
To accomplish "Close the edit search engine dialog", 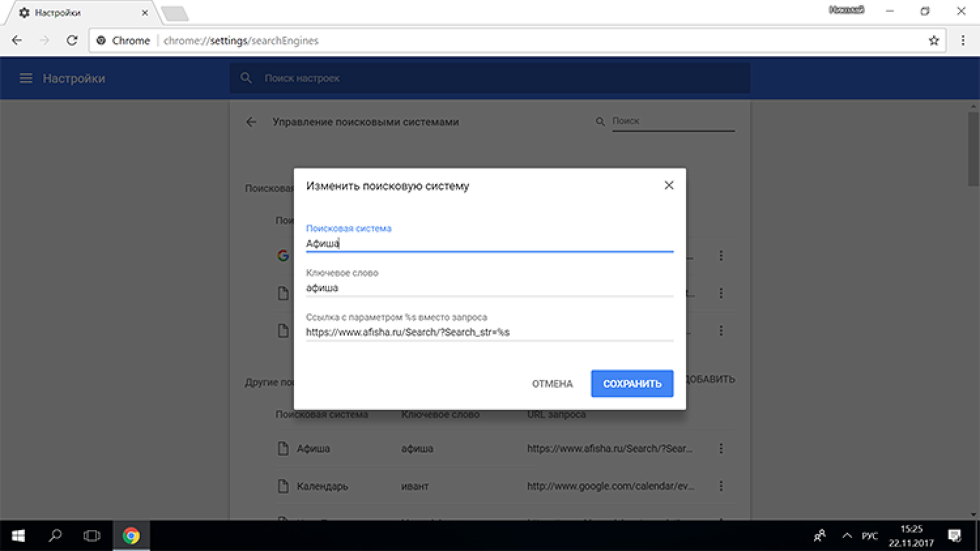I will [668, 185].
